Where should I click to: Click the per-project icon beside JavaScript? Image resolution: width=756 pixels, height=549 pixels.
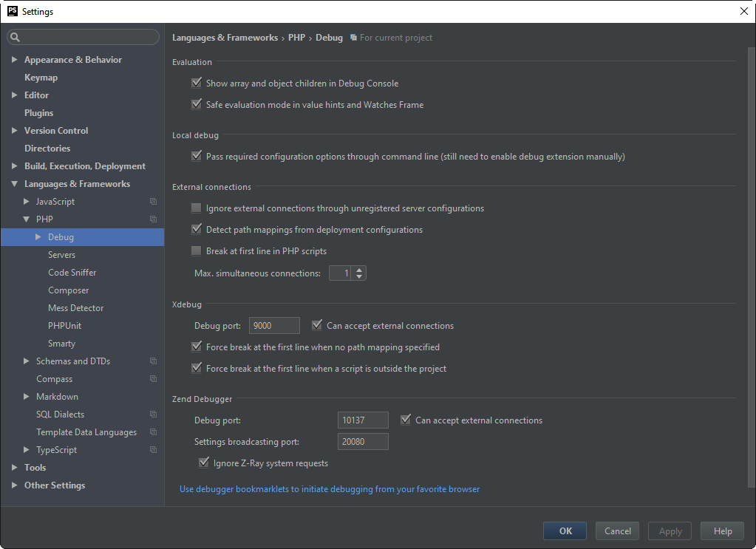(154, 202)
